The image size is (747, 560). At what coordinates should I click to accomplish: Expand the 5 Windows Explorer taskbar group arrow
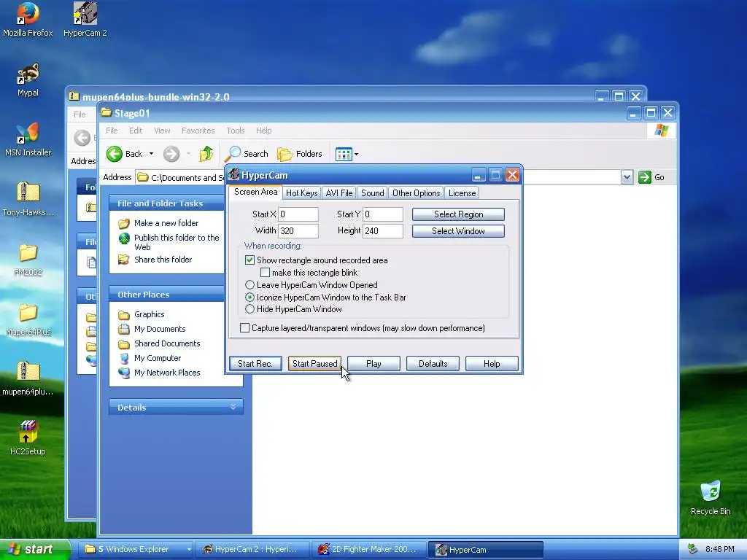tap(189, 550)
